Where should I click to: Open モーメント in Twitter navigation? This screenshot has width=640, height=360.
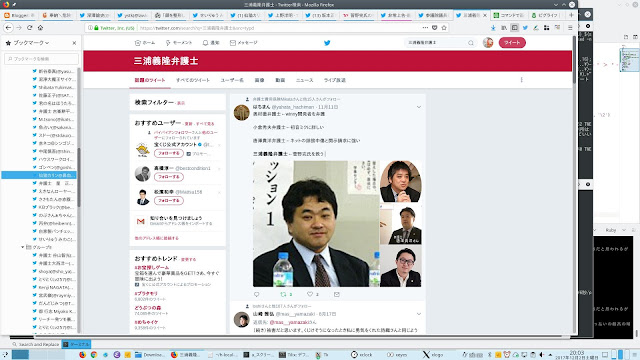178,42
